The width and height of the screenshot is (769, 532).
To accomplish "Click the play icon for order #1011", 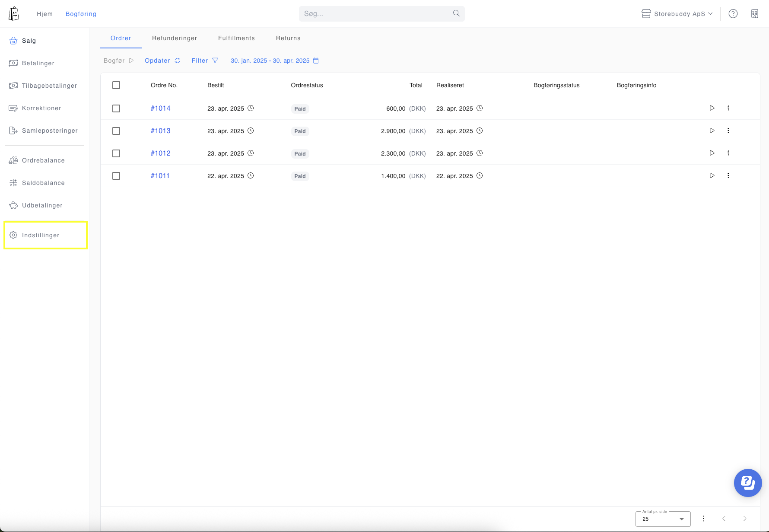I will click(712, 175).
